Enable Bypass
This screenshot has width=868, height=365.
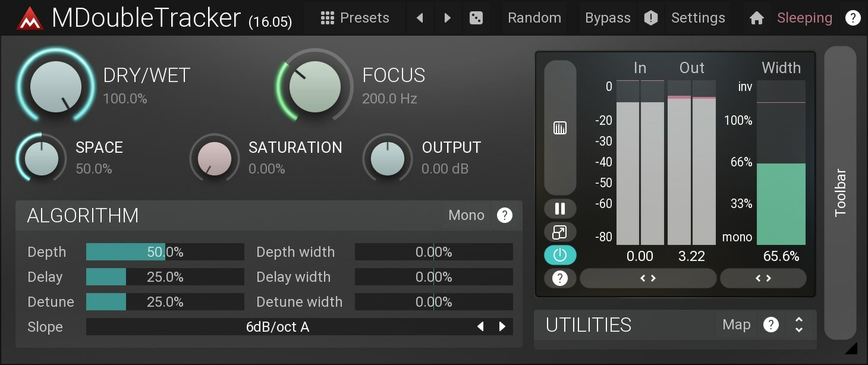tap(607, 18)
